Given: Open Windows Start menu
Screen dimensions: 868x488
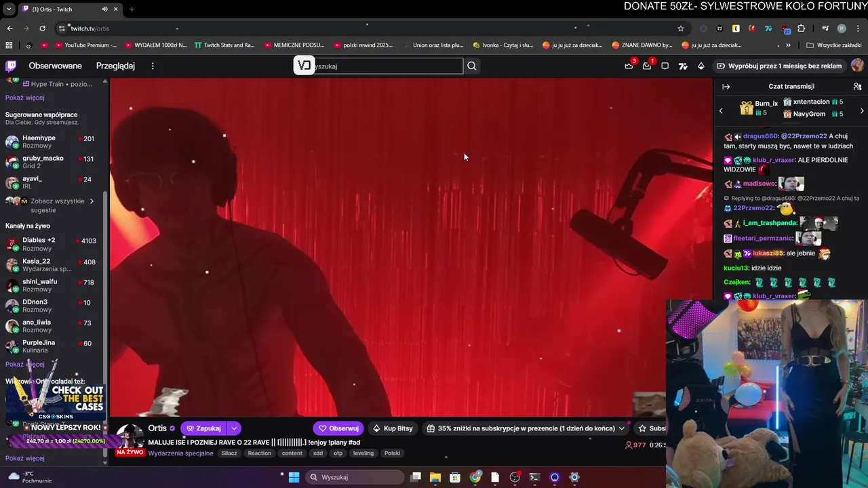Looking at the screenshot, I should (x=294, y=477).
